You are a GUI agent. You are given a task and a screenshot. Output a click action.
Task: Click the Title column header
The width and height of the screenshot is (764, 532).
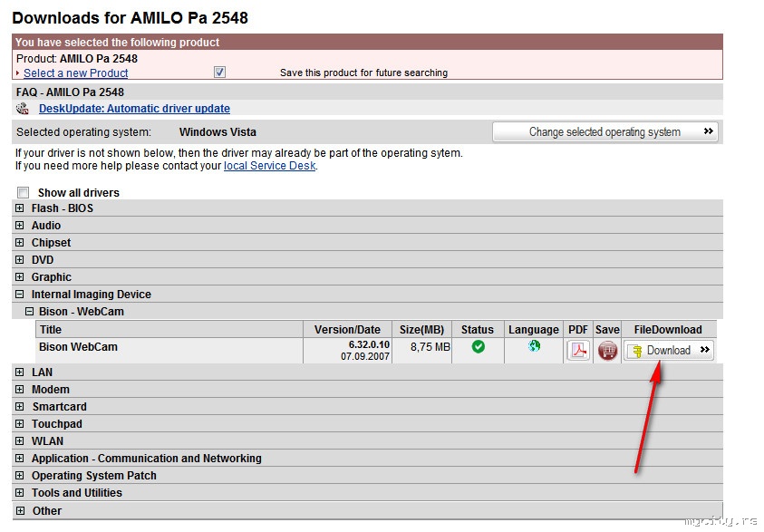coord(169,329)
